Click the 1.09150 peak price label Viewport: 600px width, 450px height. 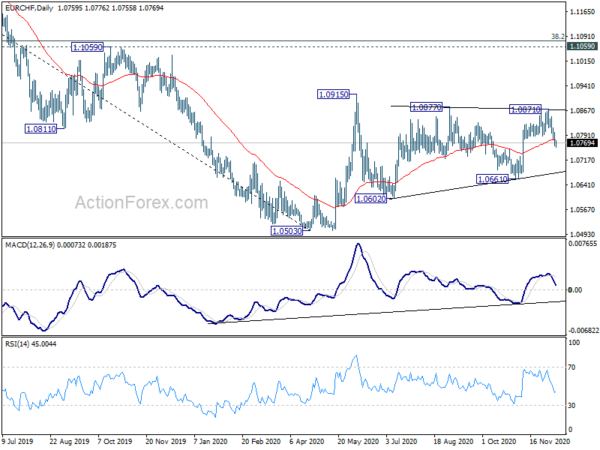[334, 94]
